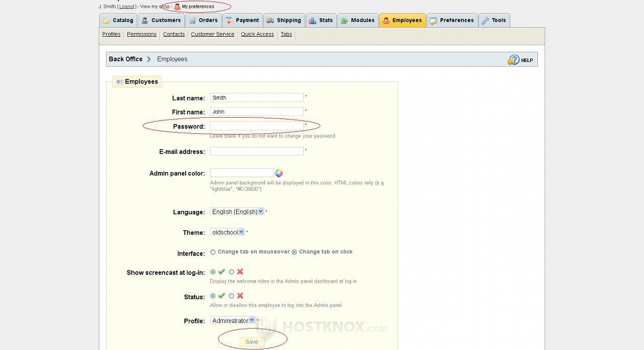Set Status to disabled radio option

coord(231,296)
